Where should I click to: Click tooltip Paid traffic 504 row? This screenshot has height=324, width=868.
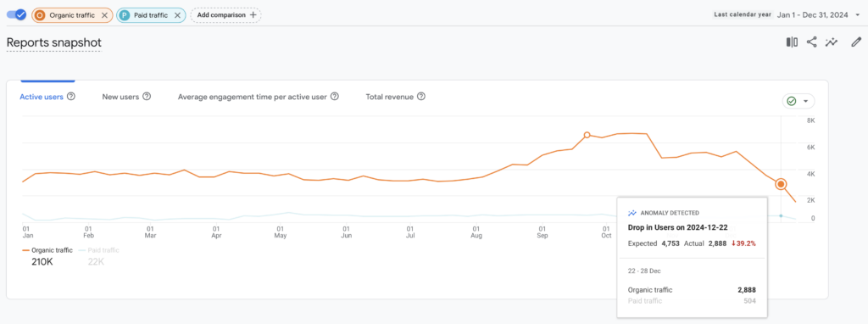click(x=692, y=301)
